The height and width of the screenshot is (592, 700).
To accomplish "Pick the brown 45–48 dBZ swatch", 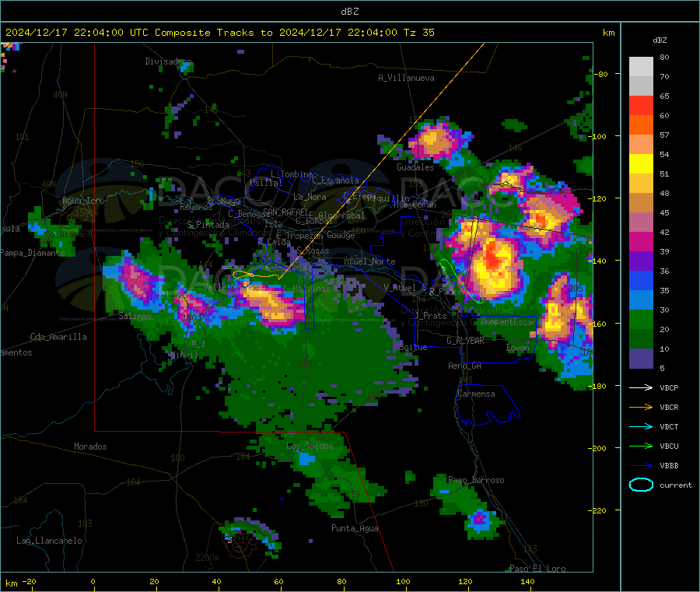I will click(x=641, y=203).
